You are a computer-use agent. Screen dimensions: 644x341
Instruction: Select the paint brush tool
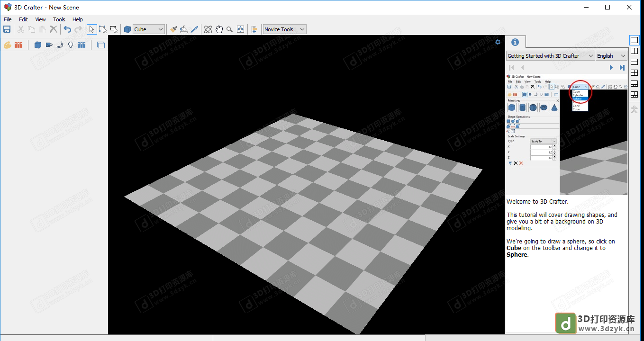coord(173,29)
